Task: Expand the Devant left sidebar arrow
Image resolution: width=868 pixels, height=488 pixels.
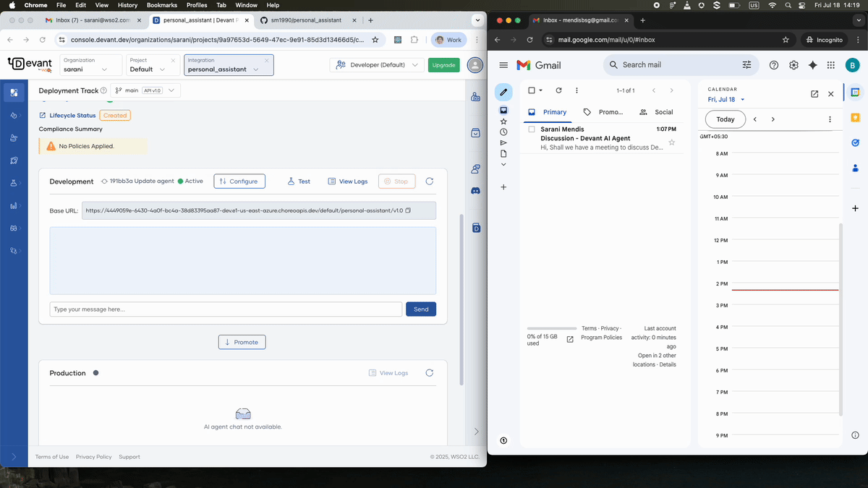Action: tap(14, 457)
